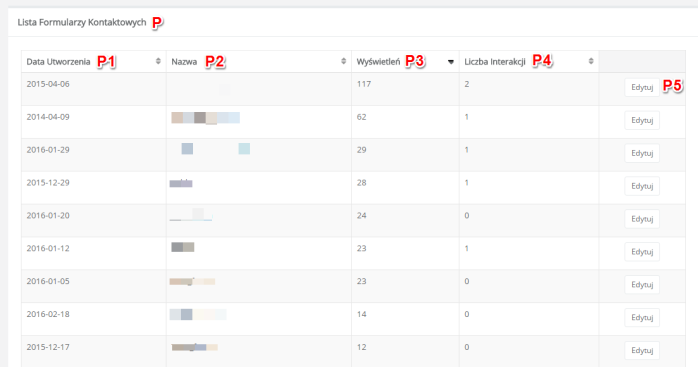Sort by Nazwa column arrows
Image resolution: width=698 pixels, height=367 pixels.
pyautogui.click(x=343, y=61)
